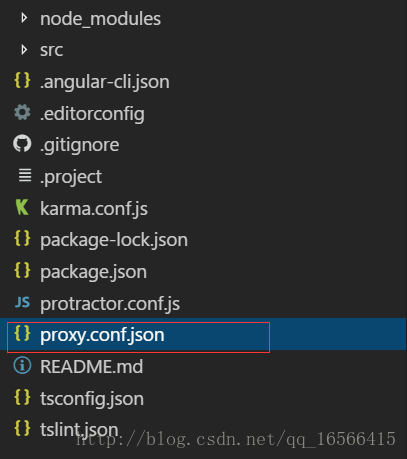Click the Karma K icon

[22, 207]
